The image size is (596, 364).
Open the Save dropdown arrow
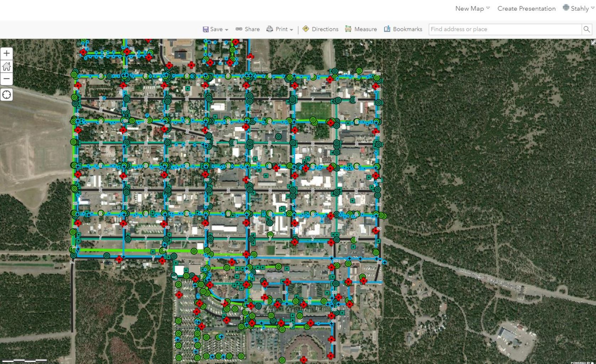(227, 30)
